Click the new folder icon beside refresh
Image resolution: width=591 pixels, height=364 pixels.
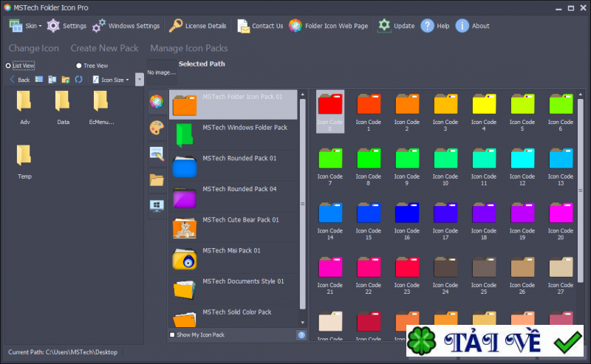[x=66, y=79]
